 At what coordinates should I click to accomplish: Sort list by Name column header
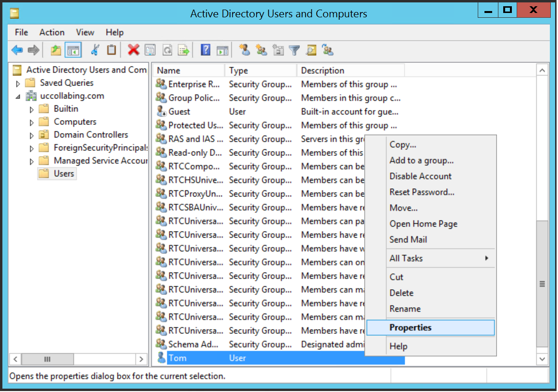189,71
